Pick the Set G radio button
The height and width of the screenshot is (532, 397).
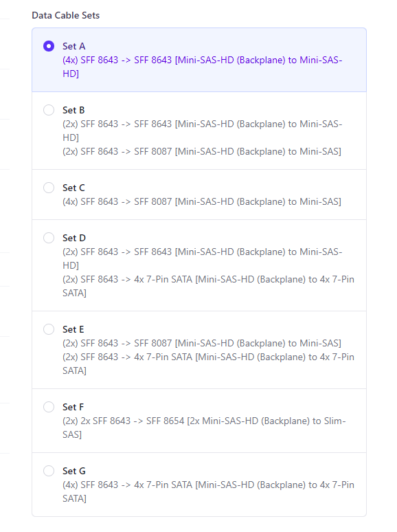49,471
